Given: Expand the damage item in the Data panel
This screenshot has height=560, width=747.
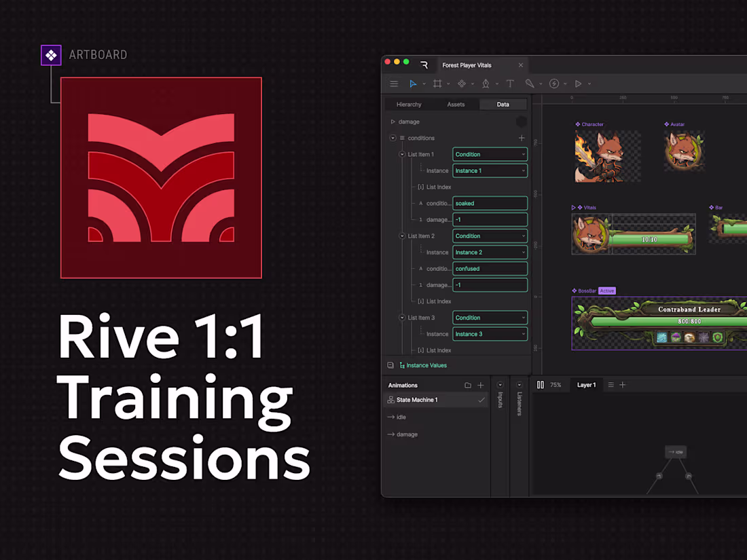Looking at the screenshot, I should tap(393, 122).
